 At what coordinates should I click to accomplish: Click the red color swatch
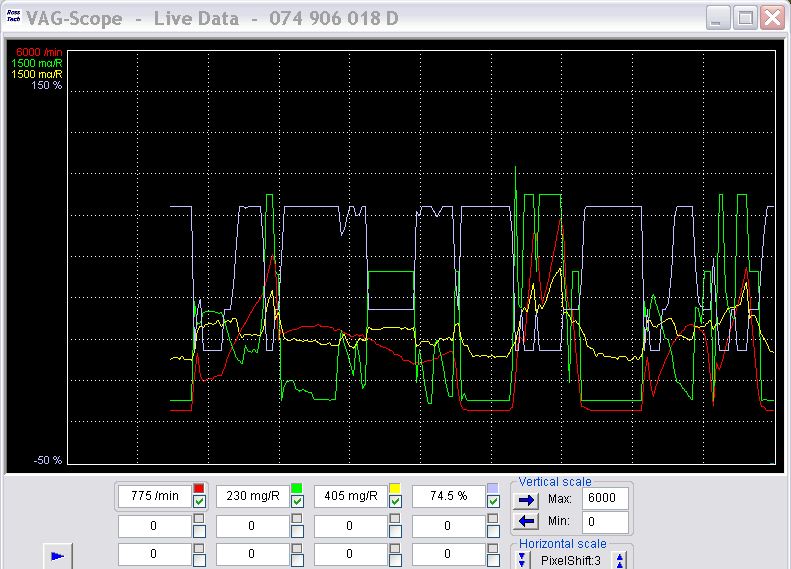point(199,488)
